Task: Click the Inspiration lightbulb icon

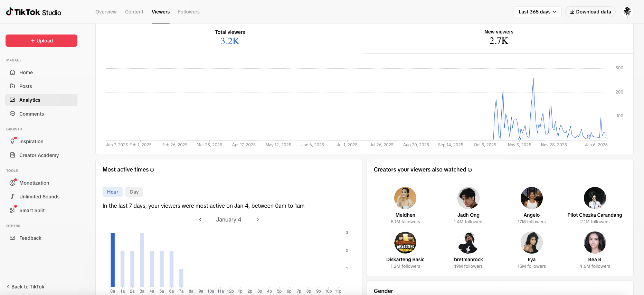Action: [x=12, y=141]
